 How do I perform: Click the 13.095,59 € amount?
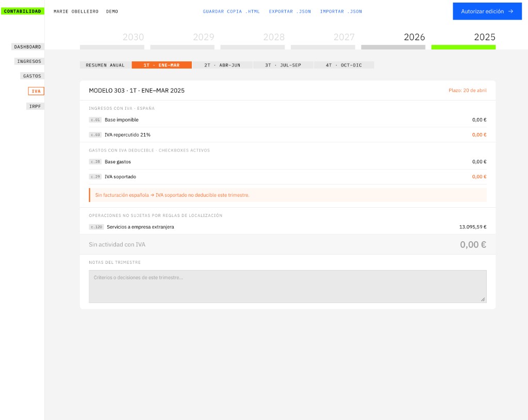point(473,227)
